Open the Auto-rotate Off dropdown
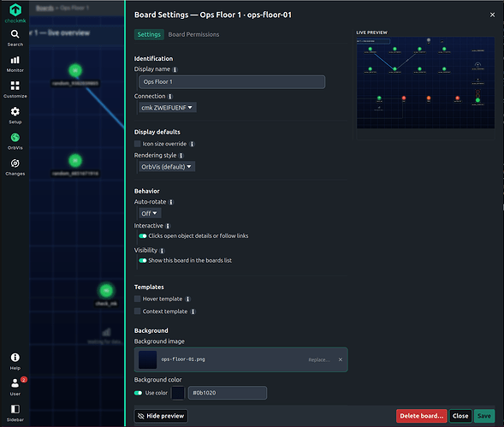 pyautogui.click(x=150, y=214)
